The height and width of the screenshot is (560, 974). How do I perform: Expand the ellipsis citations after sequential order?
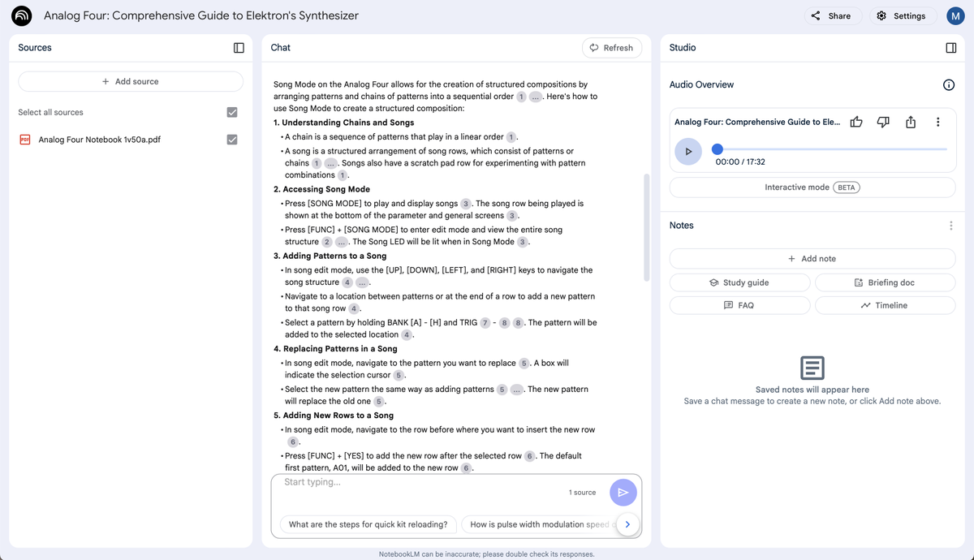click(537, 97)
